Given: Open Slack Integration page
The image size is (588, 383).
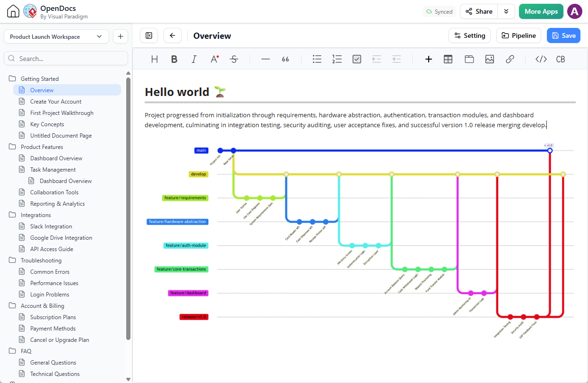Looking at the screenshot, I should 51,226.
